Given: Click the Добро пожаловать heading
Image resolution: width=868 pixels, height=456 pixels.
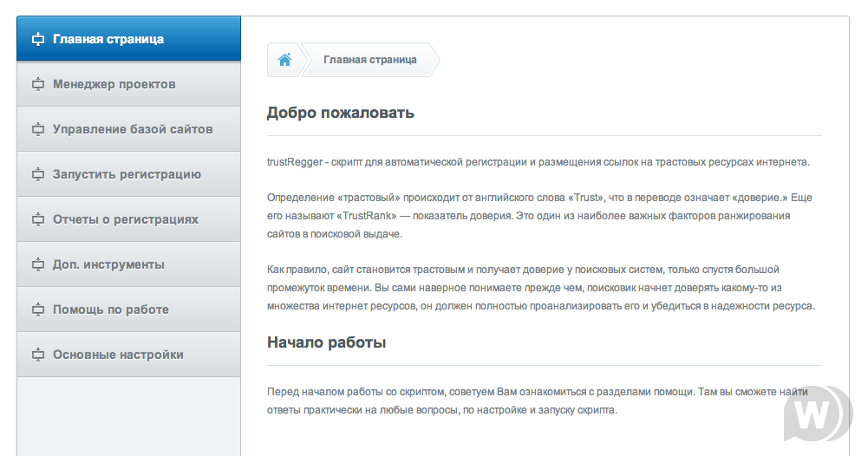Looking at the screenshot, I should pyautogui.click(x=341, y=113).
